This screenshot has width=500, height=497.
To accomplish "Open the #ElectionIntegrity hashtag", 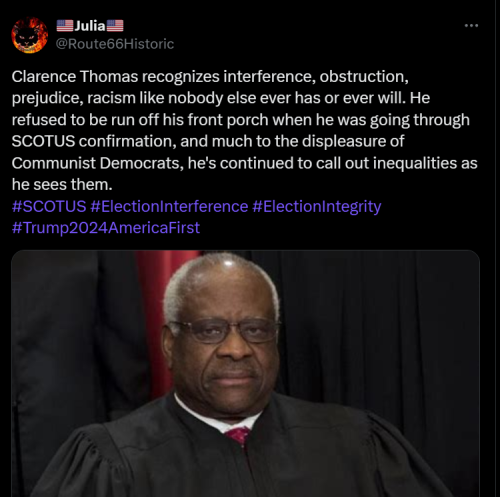I will point(317,207).
